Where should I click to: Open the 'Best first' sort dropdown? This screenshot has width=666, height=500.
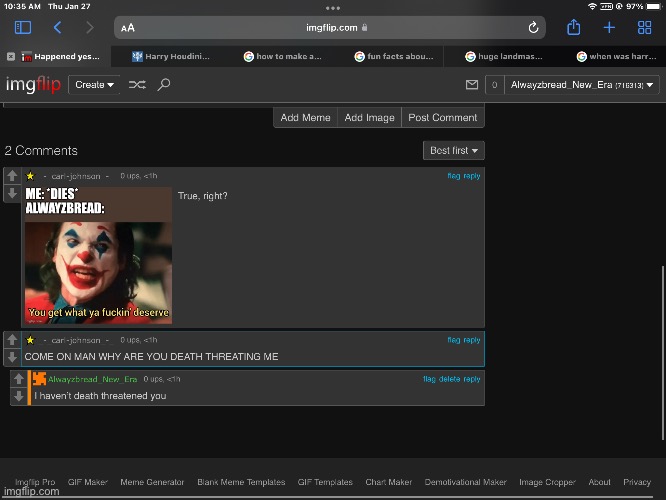[x=453, y=150]
